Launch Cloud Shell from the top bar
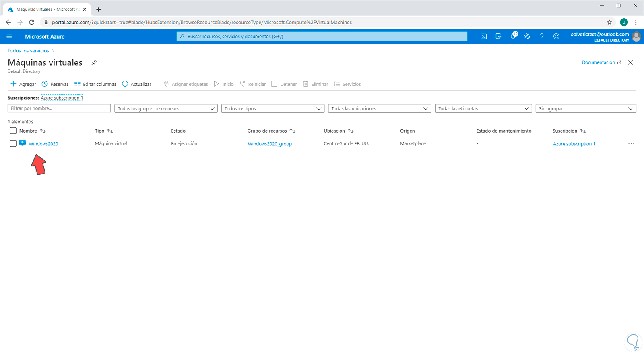This screenshot has height=353, width=644. (x=484, y=37)
